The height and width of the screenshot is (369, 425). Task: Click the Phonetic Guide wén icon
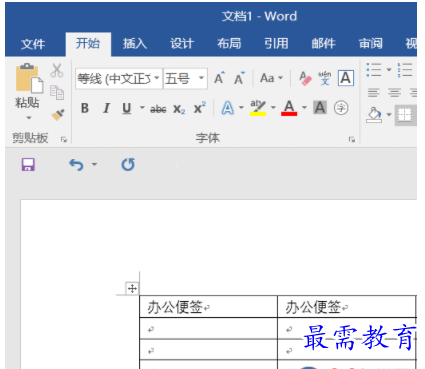click(325, 78)
